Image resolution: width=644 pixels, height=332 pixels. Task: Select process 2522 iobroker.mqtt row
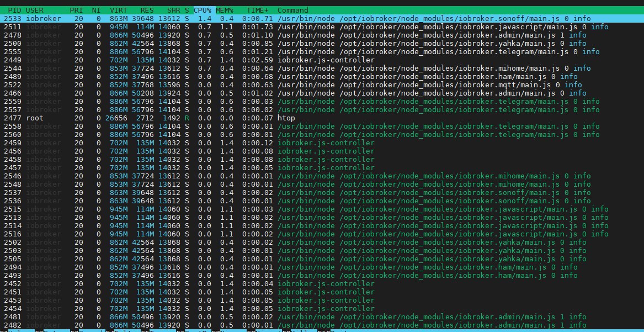pos(322,85)
